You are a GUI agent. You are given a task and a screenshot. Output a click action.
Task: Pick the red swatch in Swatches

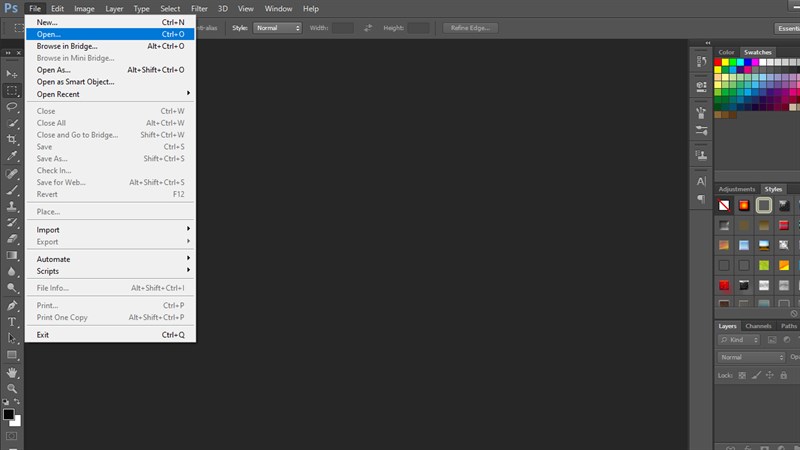[x=718, y=62]
